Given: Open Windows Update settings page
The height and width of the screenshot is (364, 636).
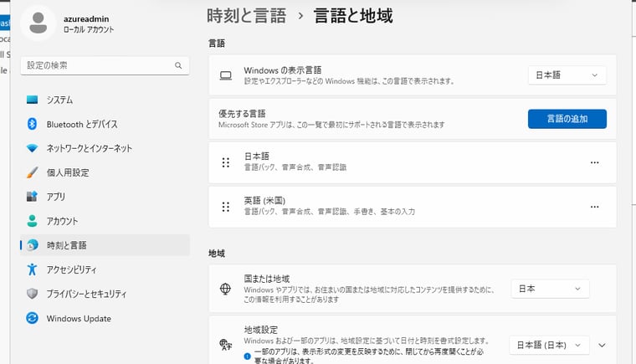Looking at the screenshot, I should [x=105, y=318].
